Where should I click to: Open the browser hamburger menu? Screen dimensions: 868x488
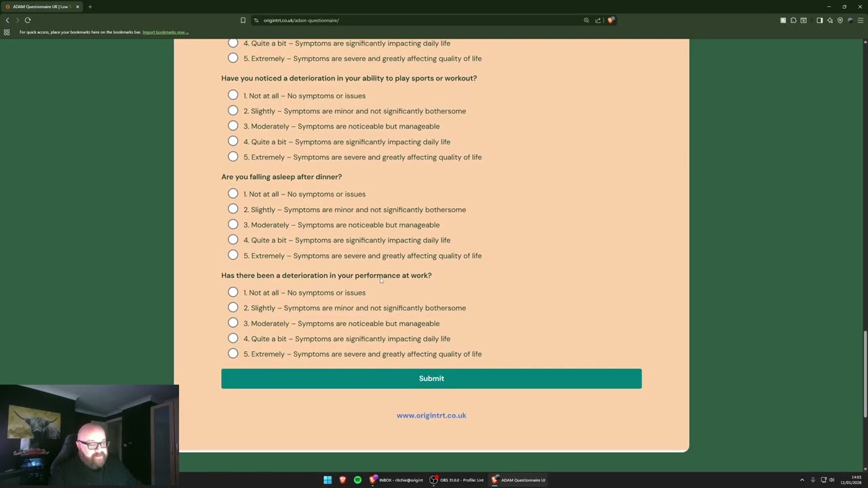[861, 20]
